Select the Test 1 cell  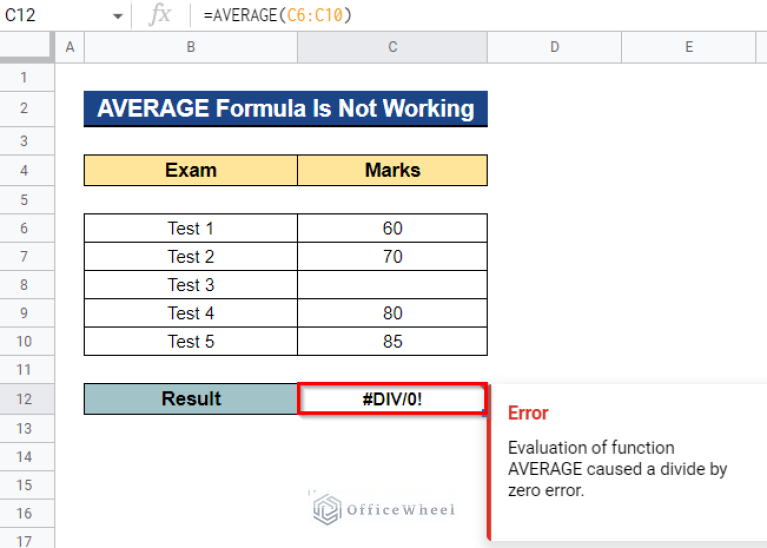pos(190,228)
